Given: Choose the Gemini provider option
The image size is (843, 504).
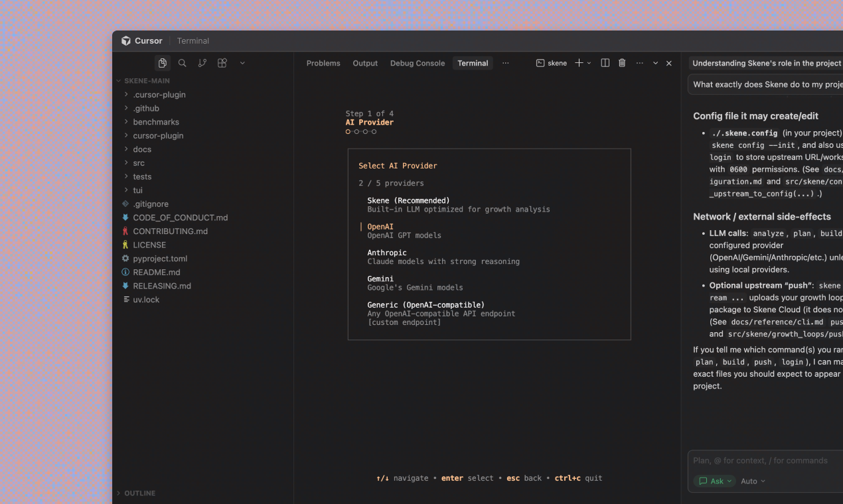Looking at the screenshot, I should coord(415,283).
